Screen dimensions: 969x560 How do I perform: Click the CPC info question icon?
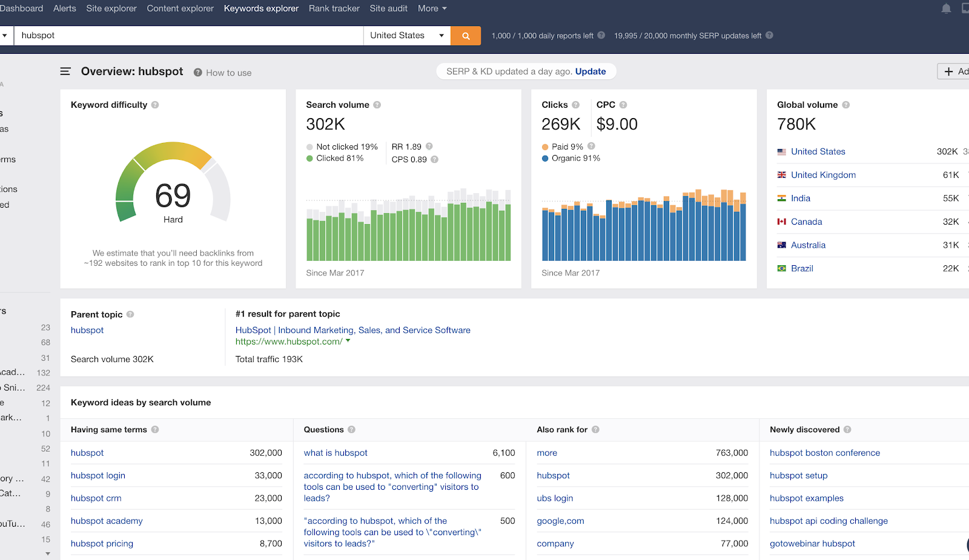tap(623, 105)
